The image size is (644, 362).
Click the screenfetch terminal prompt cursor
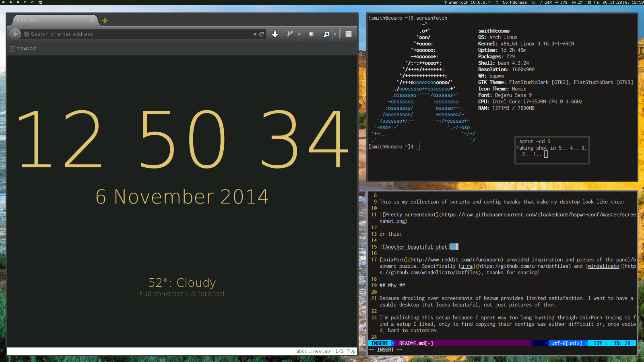(417, 146)
